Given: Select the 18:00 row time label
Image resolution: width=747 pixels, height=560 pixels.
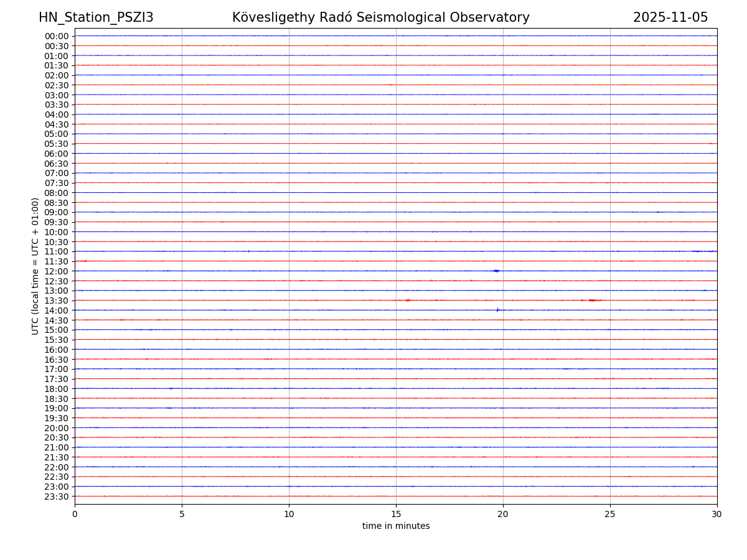Looking at the screenshot, I should point(57,389).
